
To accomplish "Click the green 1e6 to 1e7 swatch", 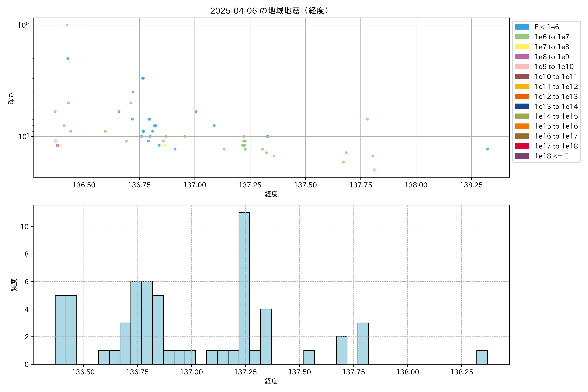I will pos(522,37).
